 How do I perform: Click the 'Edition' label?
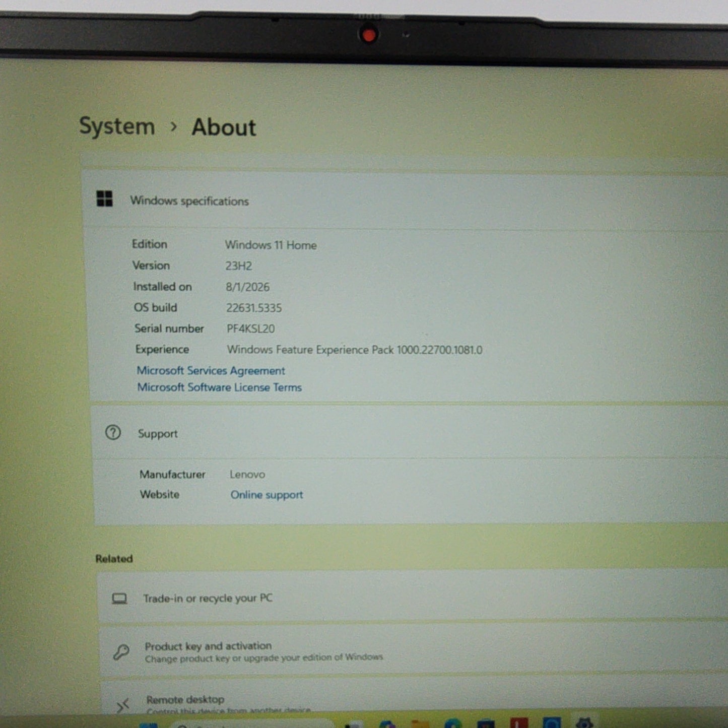[150, 244]
